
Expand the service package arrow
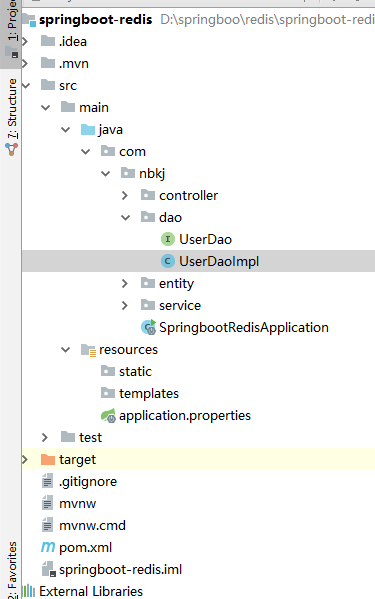point(124,305)
